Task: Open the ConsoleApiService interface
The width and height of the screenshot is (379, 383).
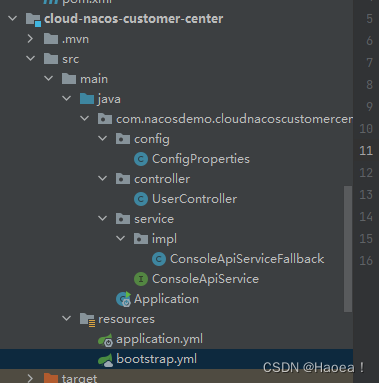Action: tap(205, 279)
